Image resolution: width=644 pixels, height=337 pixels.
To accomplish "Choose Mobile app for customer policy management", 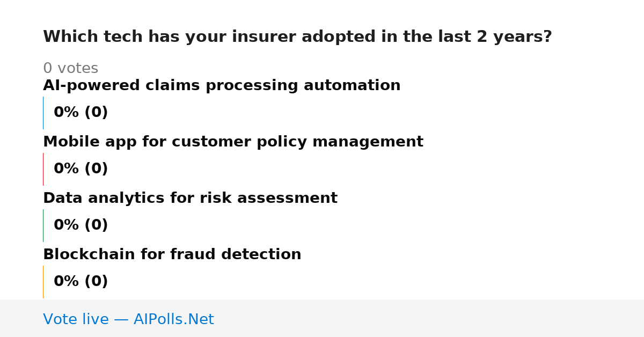I will pyautogui.click(x=233, y=142).
